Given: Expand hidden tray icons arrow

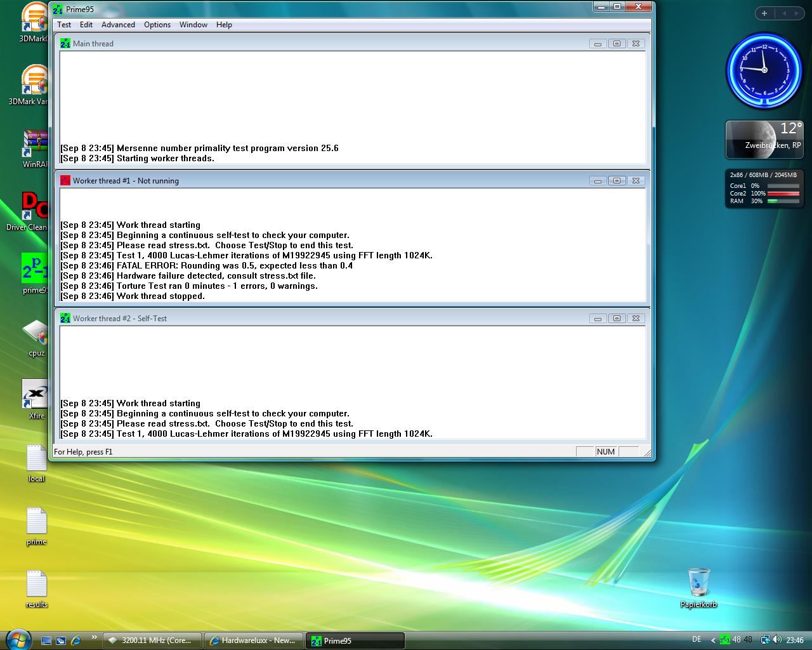Looking at the screenshot, I should click(x=713, y=640).
